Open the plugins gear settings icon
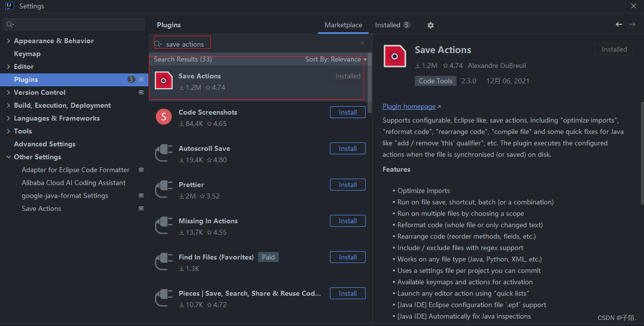The width and height of the screenshot is (644, 326). (x=430, y=25)
